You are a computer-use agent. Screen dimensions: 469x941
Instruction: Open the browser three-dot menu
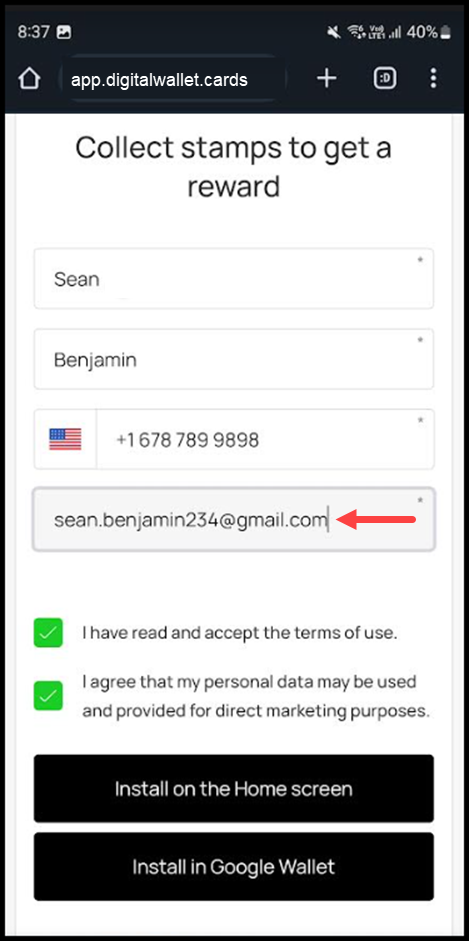click(x=434, y=78)
